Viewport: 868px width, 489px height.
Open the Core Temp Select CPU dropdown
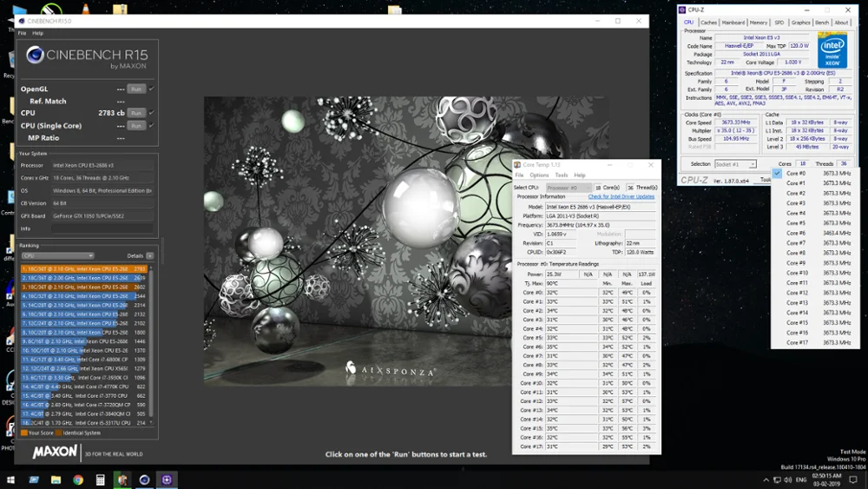pos(568,188)
